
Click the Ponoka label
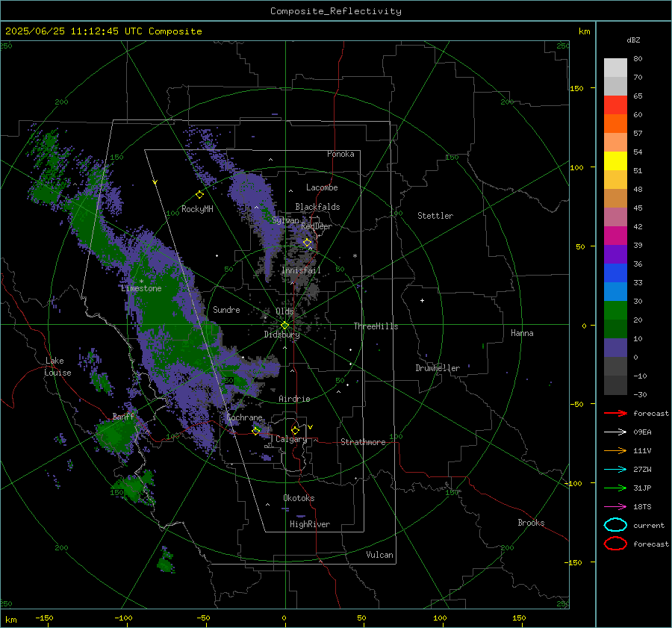[x=340, y=154]
